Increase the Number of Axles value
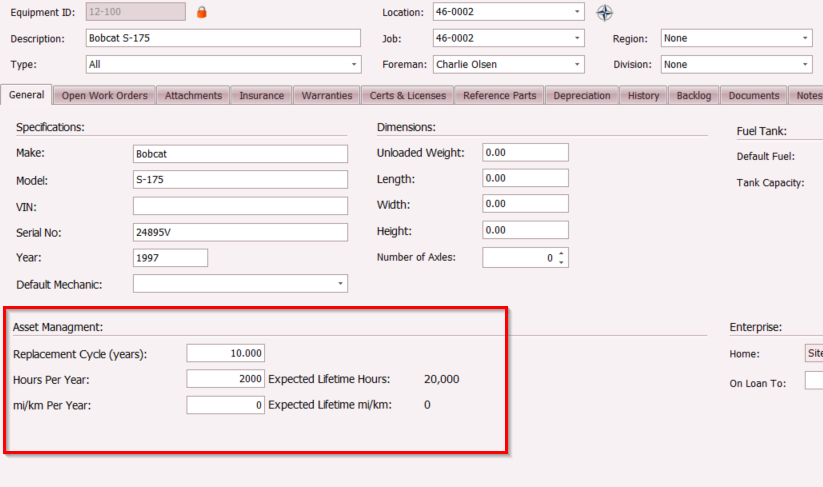Screen dimensions: 823x487 (x=561, y=253)
